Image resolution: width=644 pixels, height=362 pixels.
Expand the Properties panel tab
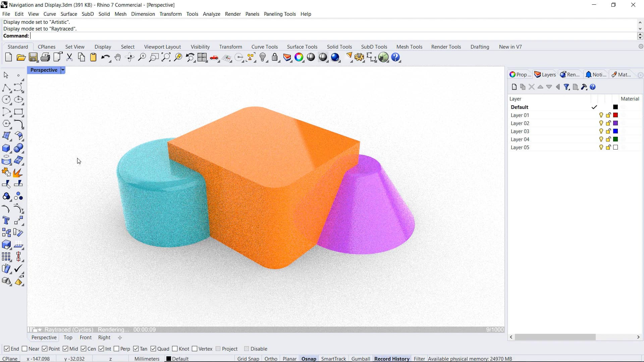coord(520,74)
